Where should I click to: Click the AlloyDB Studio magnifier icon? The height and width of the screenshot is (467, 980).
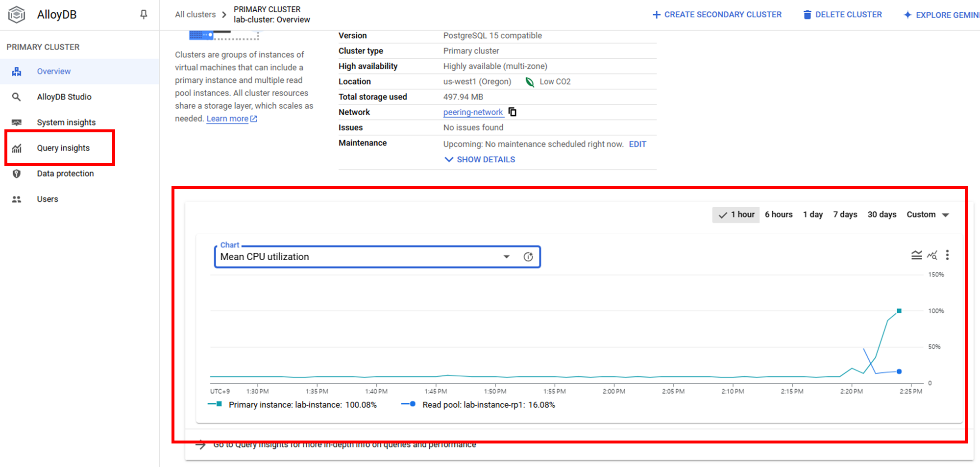[17, 97]
